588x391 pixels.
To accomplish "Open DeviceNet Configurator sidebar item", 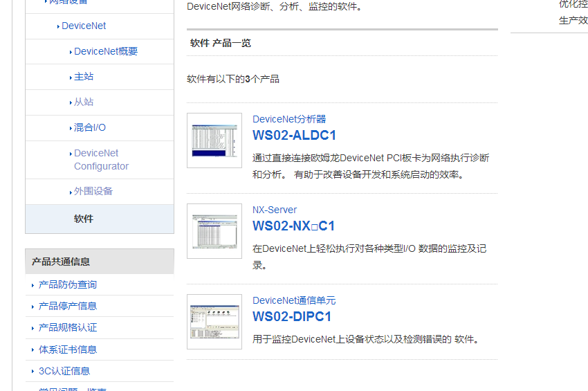I will (x=101, y=160).
